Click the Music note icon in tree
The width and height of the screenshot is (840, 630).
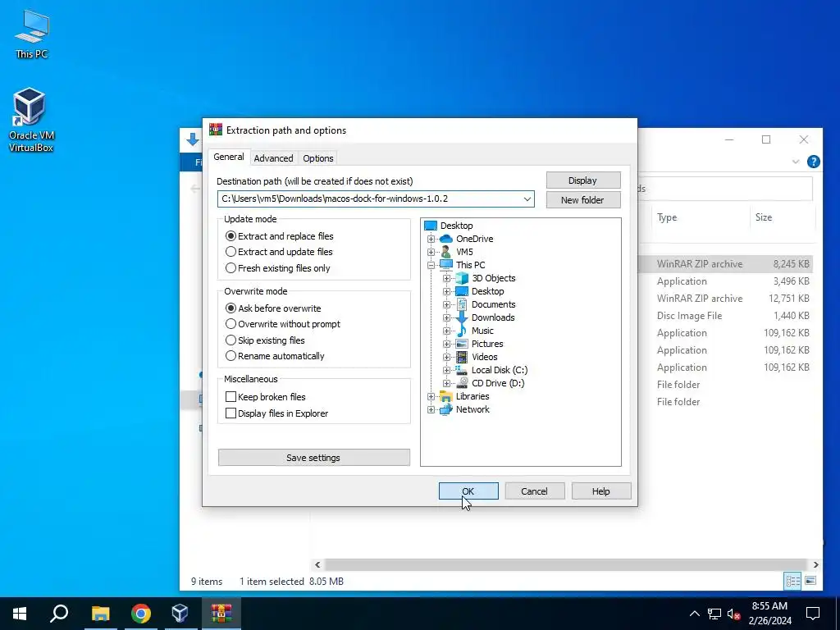[x=462, y=331]
